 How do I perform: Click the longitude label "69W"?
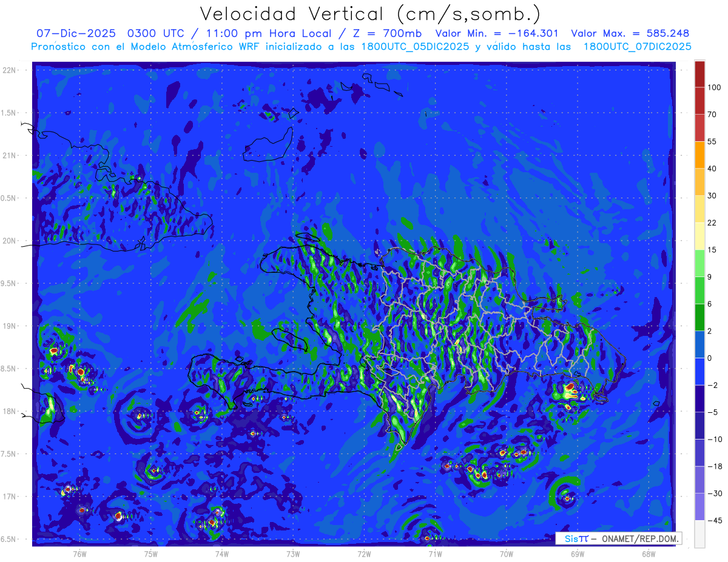point(578,554)
